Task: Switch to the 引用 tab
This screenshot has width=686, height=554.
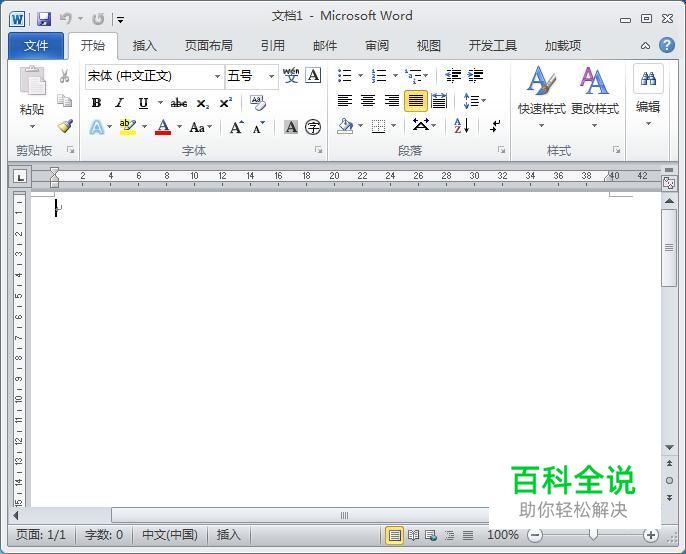Action: (x=273, y=46)
